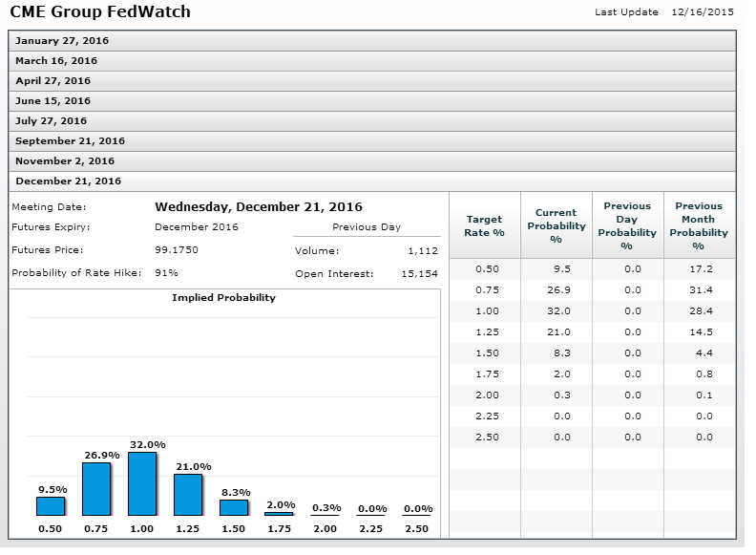Click the 32.0% bar for rate 1.00
Image resolution: width=756 pixels, height=555 pixels.
coord(142,483)
